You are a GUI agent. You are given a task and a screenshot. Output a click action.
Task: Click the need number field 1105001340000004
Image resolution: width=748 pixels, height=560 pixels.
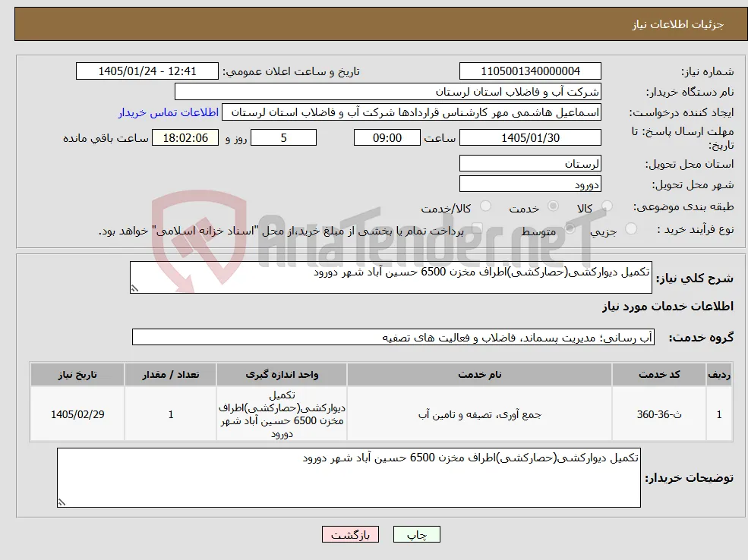coord(530,71)
